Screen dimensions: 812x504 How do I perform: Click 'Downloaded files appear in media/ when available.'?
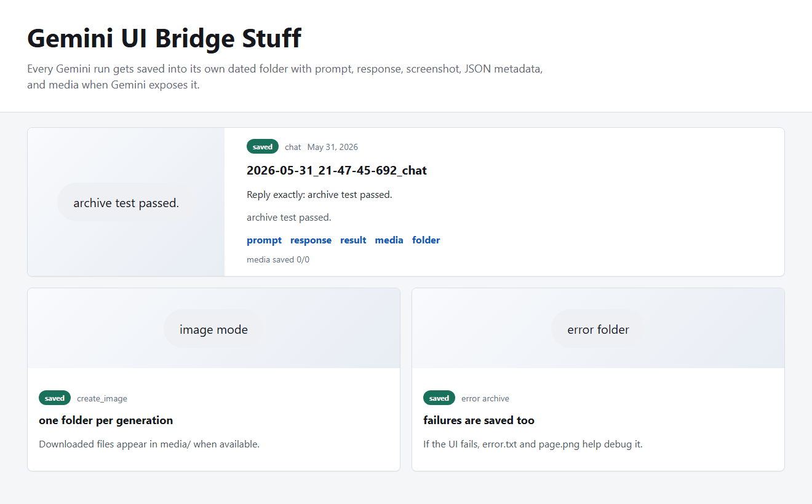(149, 444)
